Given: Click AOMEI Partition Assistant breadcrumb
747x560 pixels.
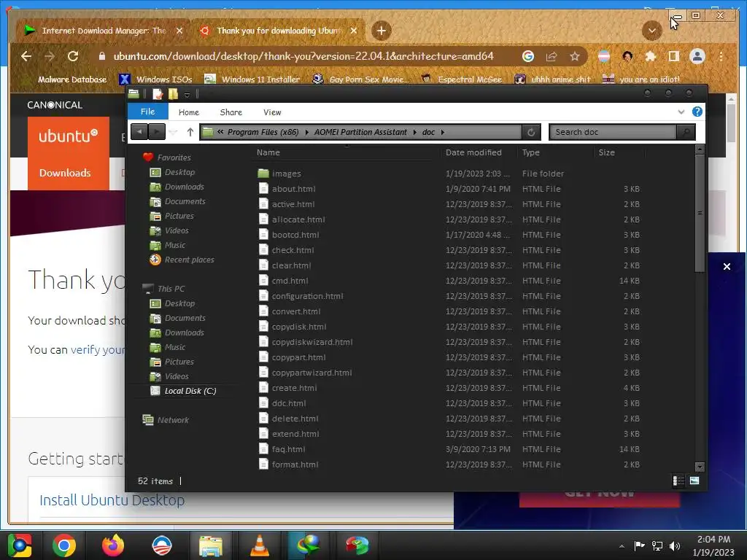Looking at the screenshot, I should 360,132.
